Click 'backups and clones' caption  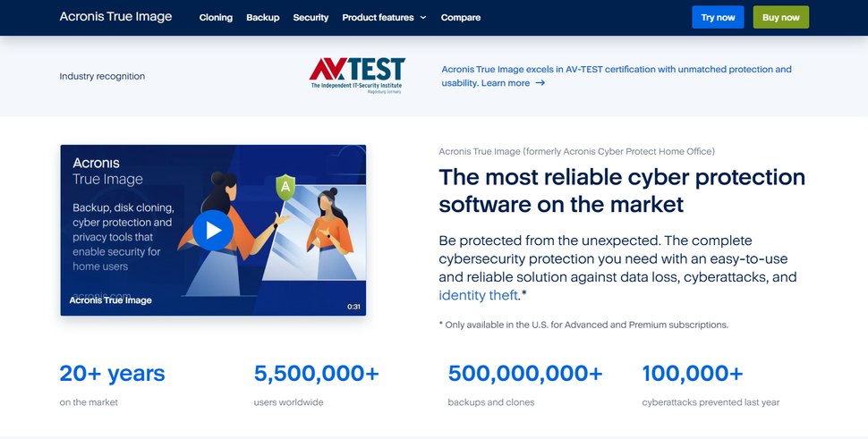[491, 402]
